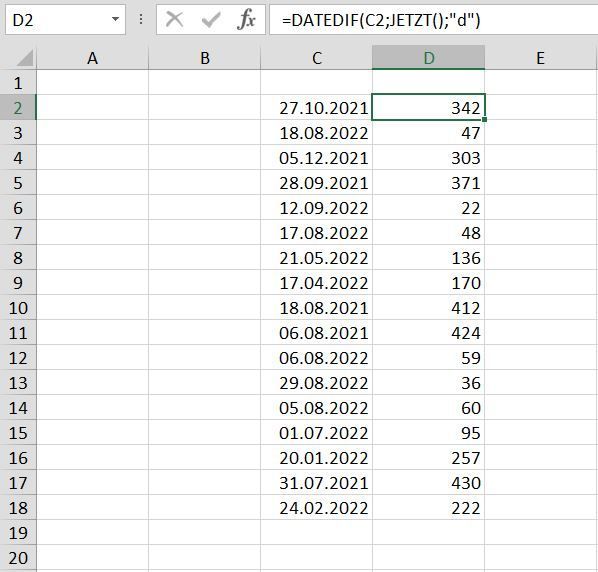Screen dimensions: 598x572
Task: Select cell showing value 222
Action: coord(429,508)
